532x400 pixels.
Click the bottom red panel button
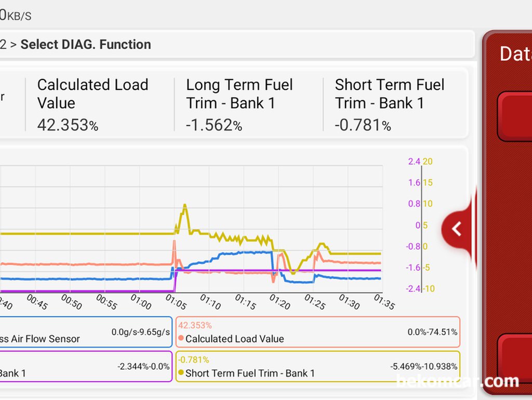(515, 359)
